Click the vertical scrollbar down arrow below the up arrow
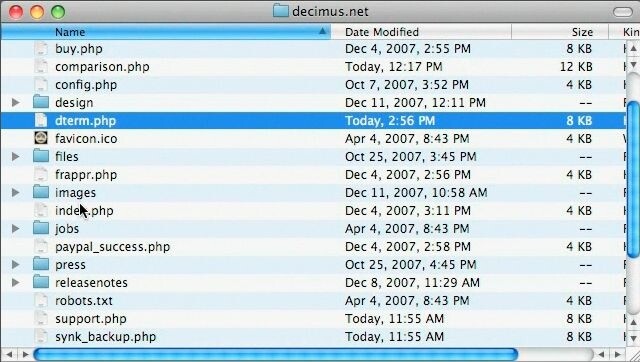The height and width of the screenshot is (362, 640). [633, 64]
